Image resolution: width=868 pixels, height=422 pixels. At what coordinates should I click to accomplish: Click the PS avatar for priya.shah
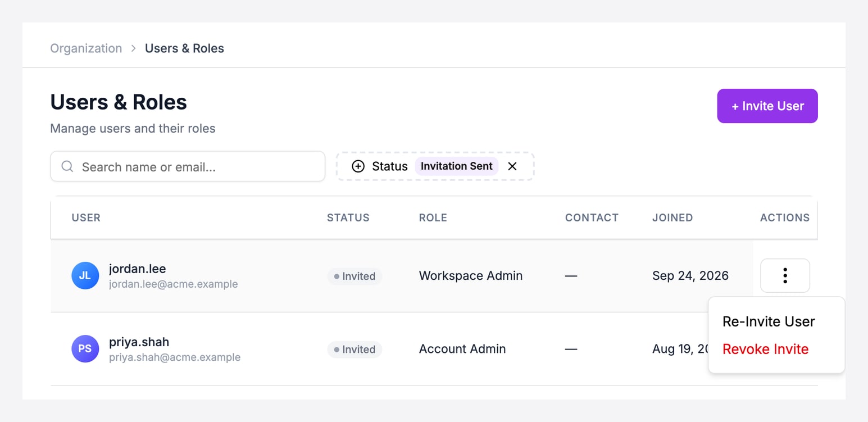click(85, 349)
